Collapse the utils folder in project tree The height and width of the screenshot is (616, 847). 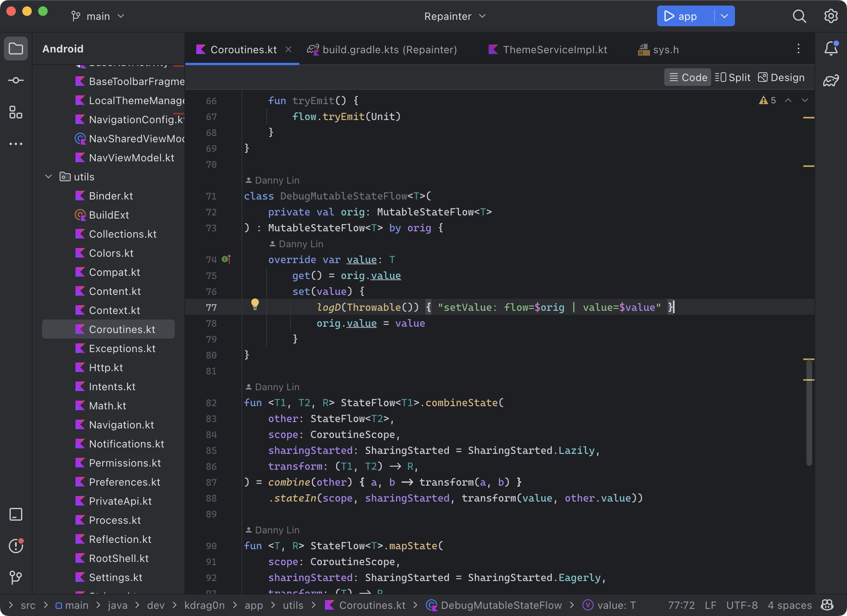click(x=48, y=176)
